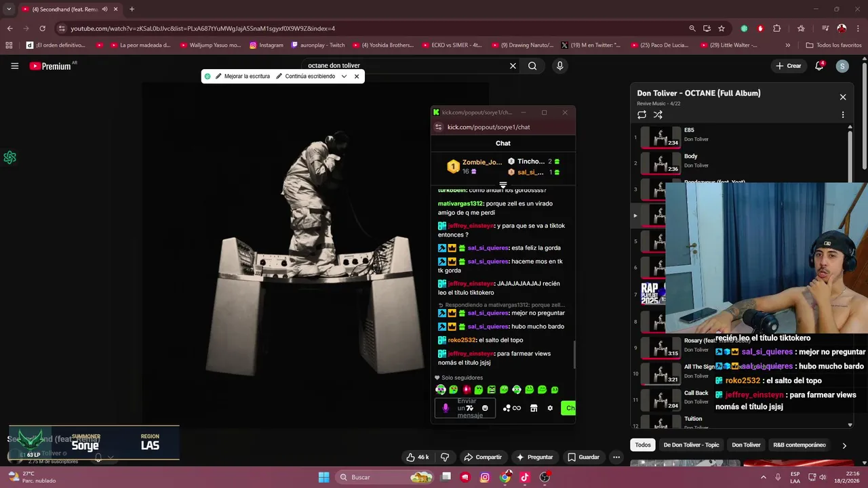Dislike the video
The image size is (868, 488).
pos(445,457)
